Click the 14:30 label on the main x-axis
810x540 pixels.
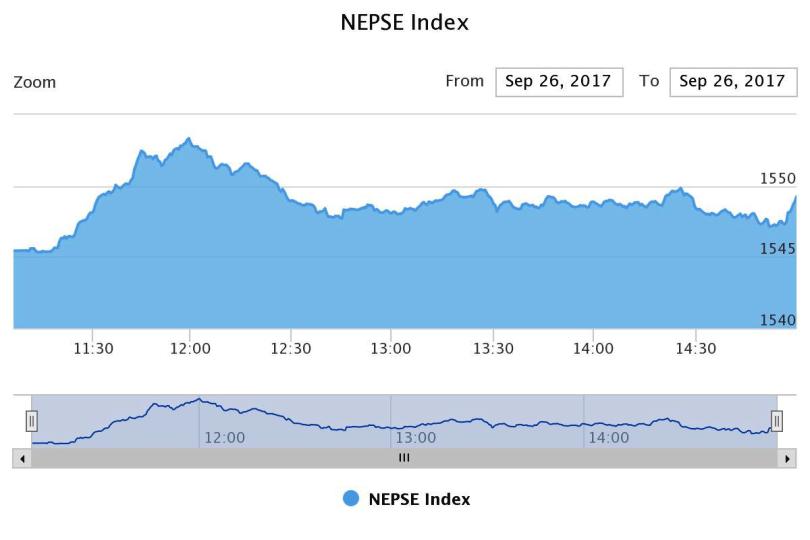696,349
